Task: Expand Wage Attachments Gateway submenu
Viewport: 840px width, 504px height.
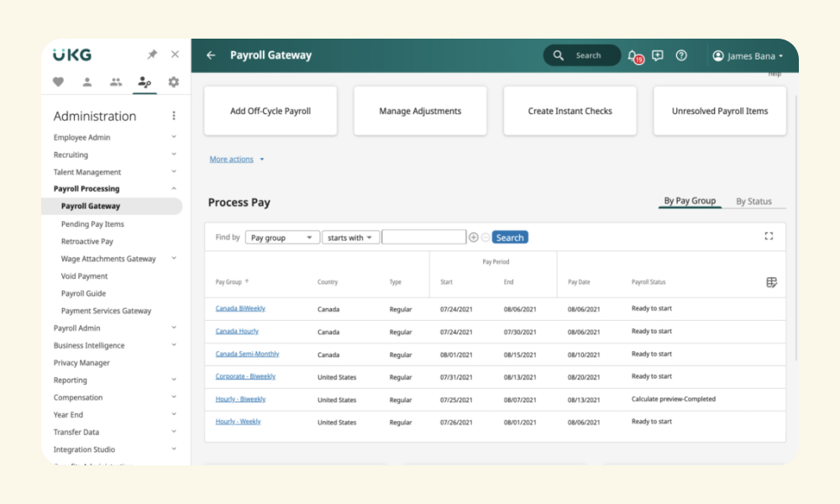Action: (x=174, y=258)
